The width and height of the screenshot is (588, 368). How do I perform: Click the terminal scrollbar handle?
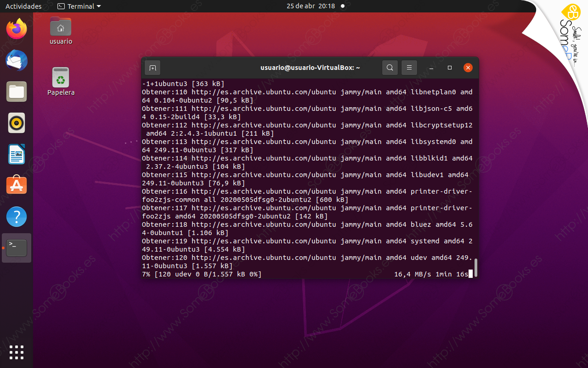pyautogui.click(x=475, y=267)
